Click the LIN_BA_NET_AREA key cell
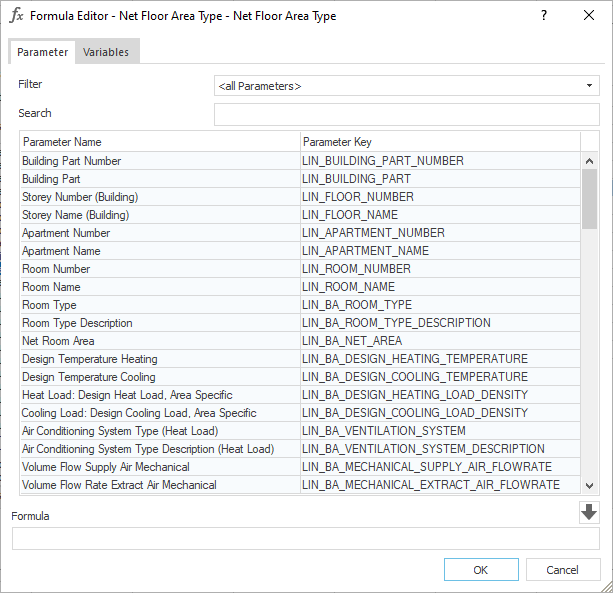Viewport: 613px width, 593px height. click(440, 340)
